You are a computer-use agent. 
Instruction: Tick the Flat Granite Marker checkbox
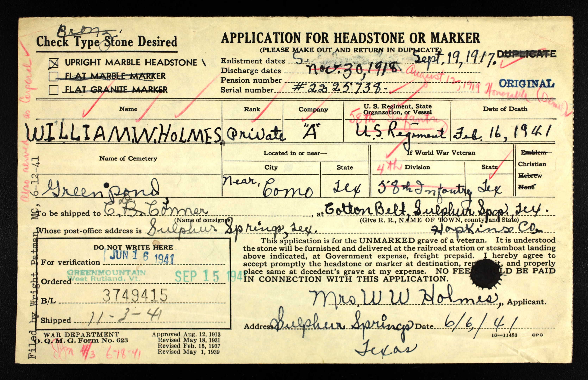[x=53, y=90]
